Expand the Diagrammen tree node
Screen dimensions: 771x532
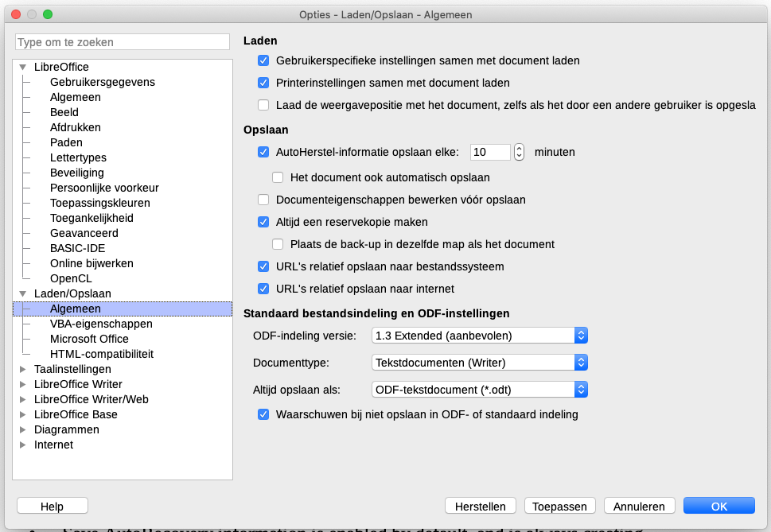point(23,429)
